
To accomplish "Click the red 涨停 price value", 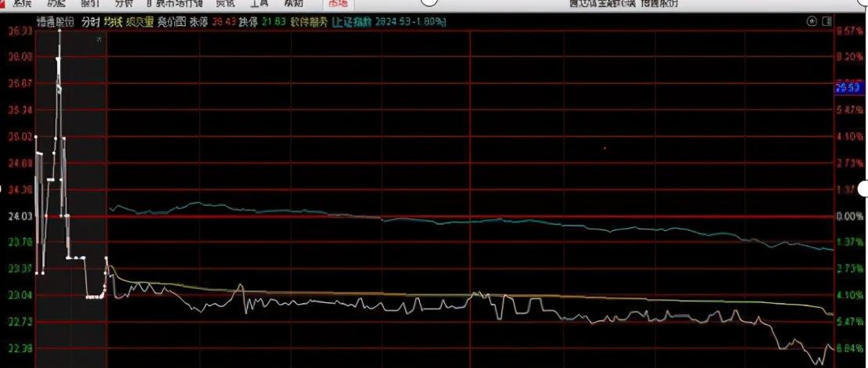I will tap(224, 22).
